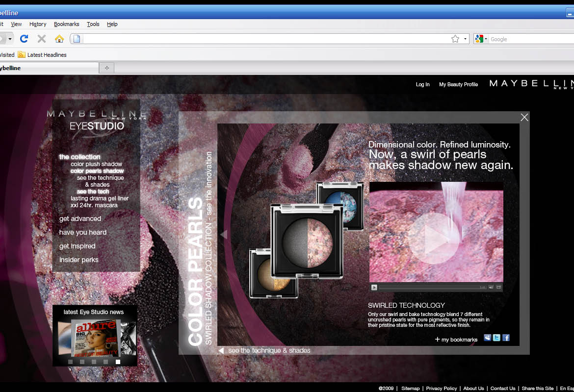Open the search engine selector dropdown
This screenshot has height=392, width=574.
point(481,39)
